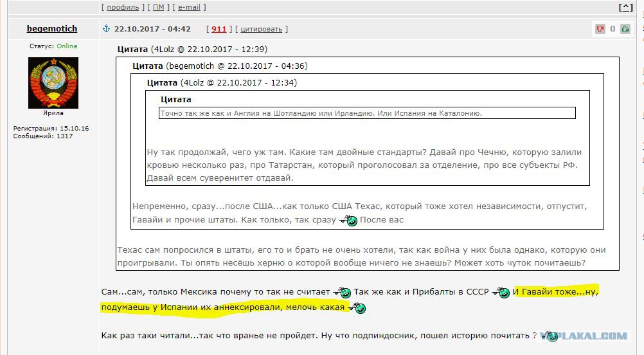Click the quoted text starting 'Ну так продолжай'

364,165
